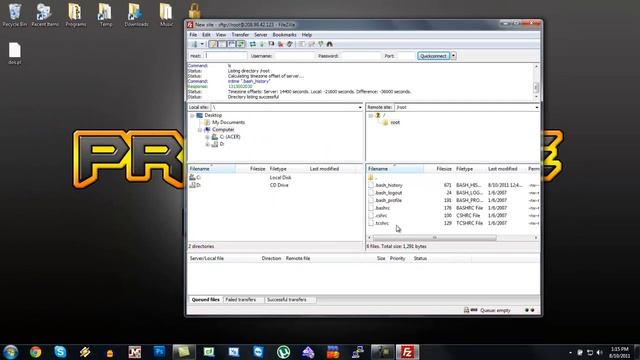Select the D: CD Drive row

[275, 185]
